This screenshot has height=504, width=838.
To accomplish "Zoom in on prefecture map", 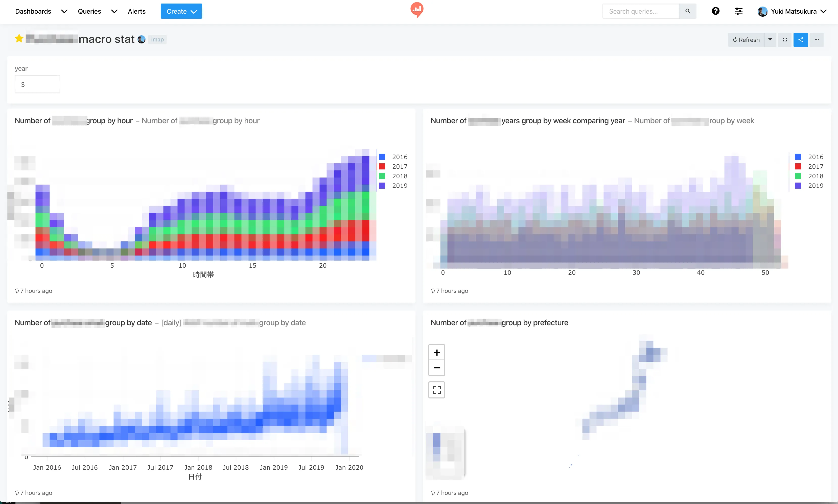I will pos(436,352).
